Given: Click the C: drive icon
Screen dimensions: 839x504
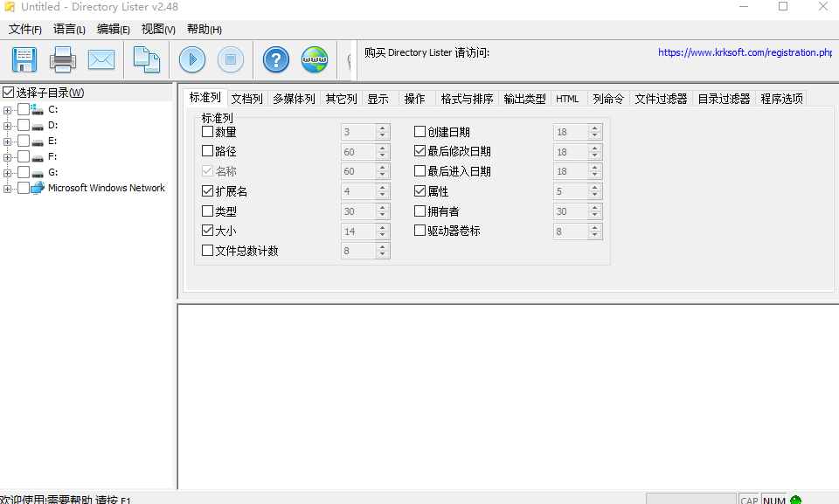Looking at the screenshot, I should (x=37, y=110).
